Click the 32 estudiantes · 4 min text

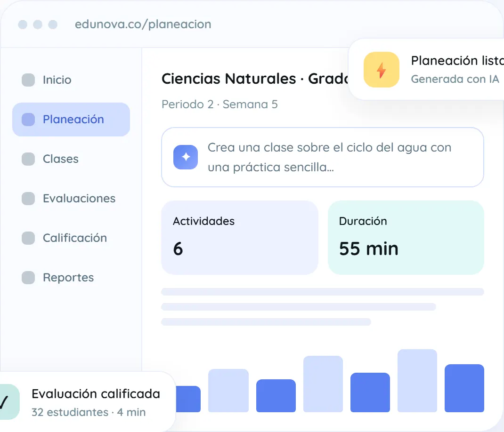[x=89, y=412]
